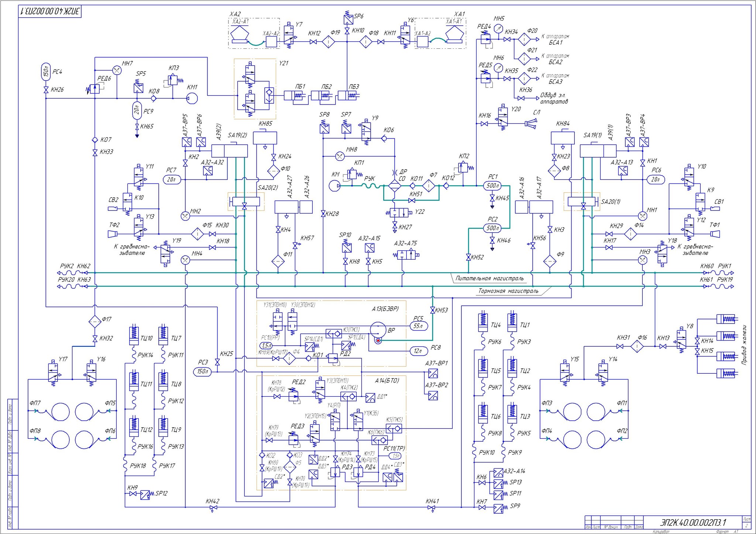Viewport: 756px width, 534px height.
Task: Select the КН85 box symbol
Action: coord(265,138)
